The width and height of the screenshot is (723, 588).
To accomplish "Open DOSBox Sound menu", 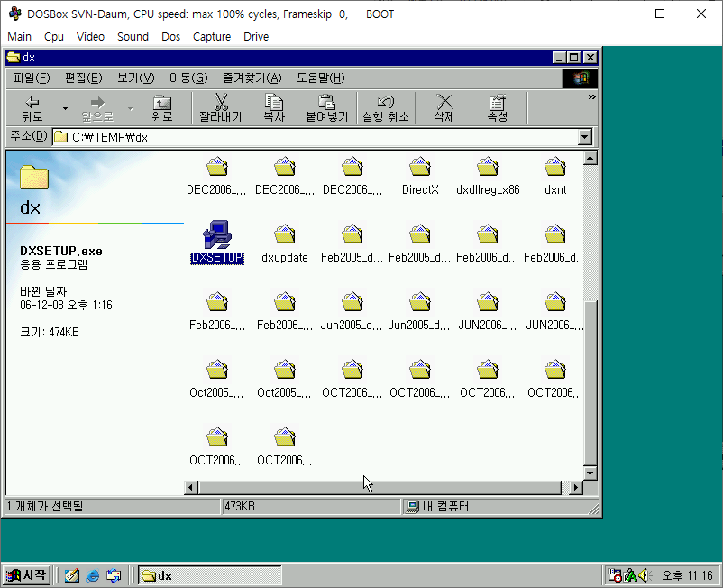I will click(133, 36).
